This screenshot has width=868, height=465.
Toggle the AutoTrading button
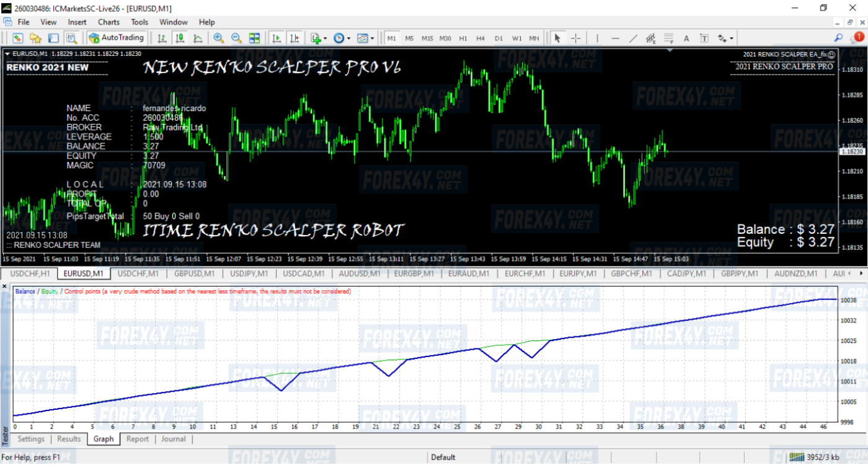(x=117, y=38)
